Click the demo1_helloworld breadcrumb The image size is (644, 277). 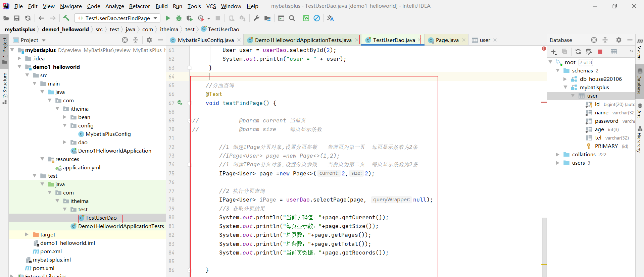click(65, 29)
